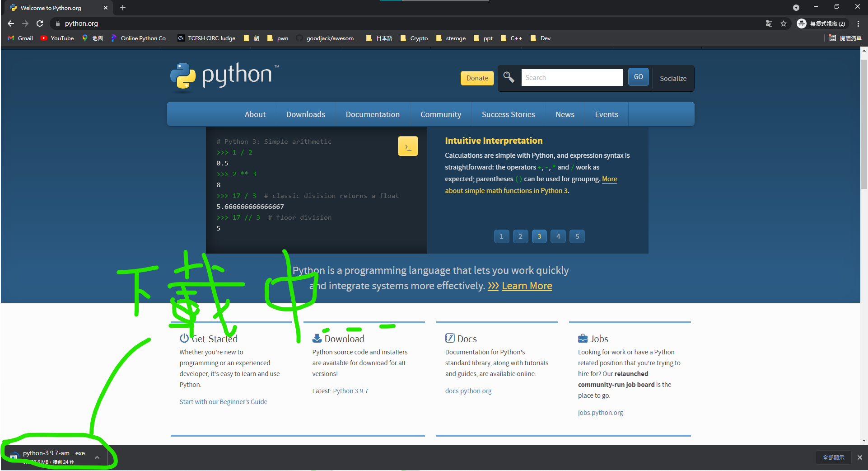This screenshot has height=471, width=868.
Task: Open the News navigation item
Action: tap(565, 114)
